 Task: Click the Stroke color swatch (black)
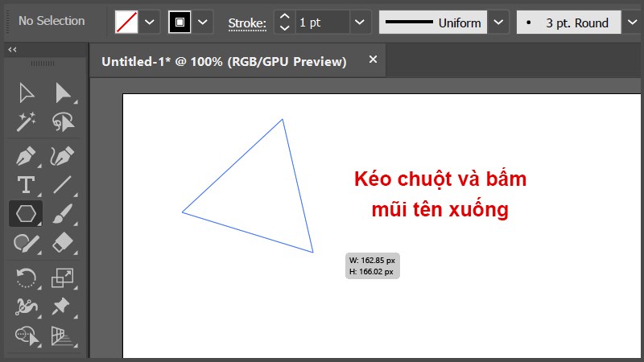(x=180, y=22)
